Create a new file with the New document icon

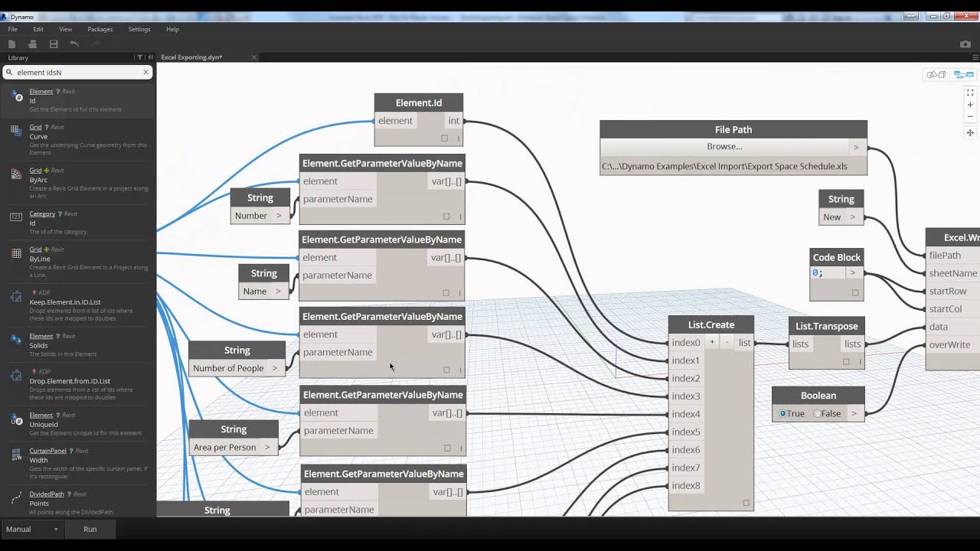(11, 44)
